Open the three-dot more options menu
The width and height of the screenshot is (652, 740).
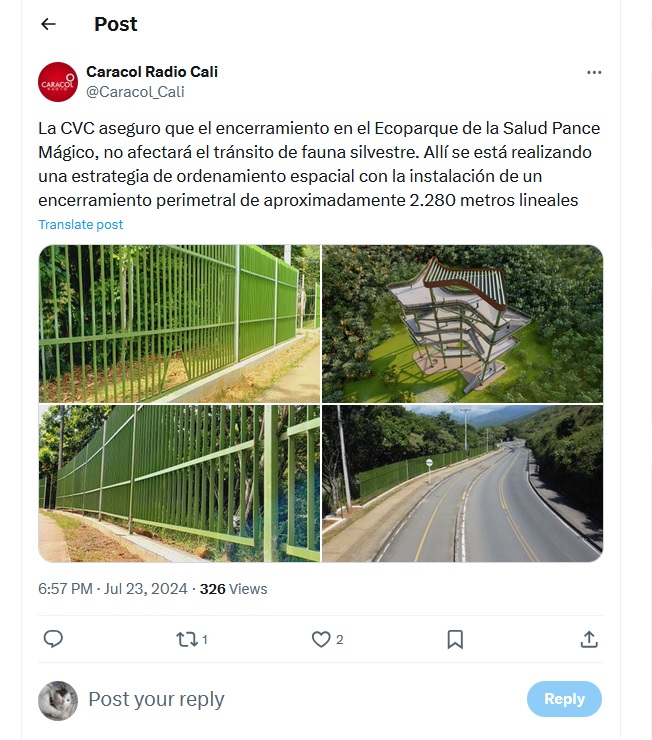(x=594, y=72)
